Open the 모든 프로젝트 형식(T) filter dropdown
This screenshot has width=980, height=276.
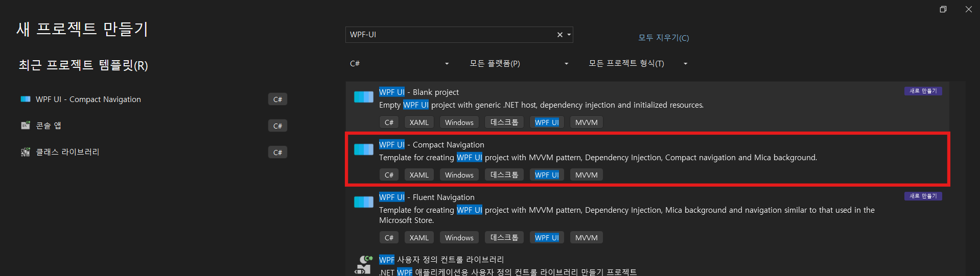click(x=638, y=64)
